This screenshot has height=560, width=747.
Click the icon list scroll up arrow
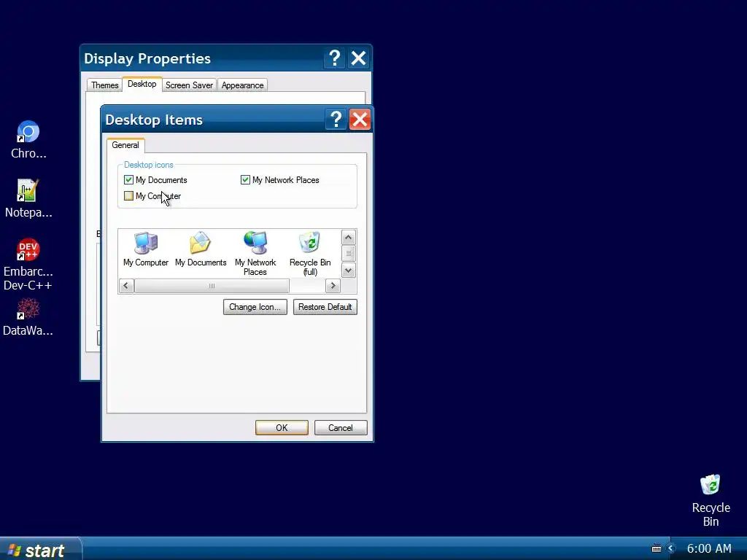tap(348, 237)
